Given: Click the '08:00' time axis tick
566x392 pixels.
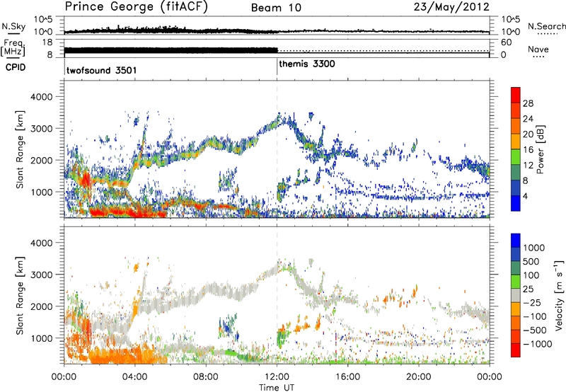Looking at the screenshot, I should 206,377.
